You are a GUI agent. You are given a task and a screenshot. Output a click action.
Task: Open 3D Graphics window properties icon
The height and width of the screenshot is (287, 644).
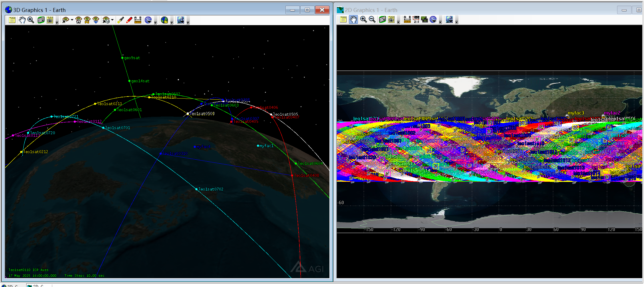pyautogui.click(x=12, y=20)
